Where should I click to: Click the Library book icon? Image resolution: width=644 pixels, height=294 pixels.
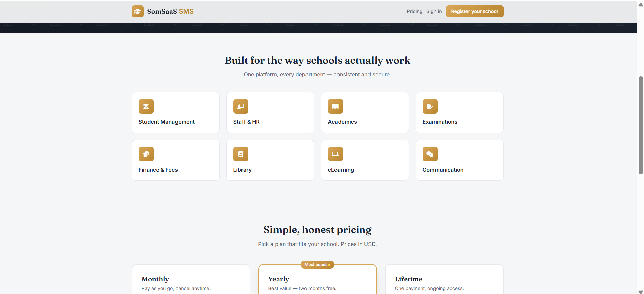[241, 154]
